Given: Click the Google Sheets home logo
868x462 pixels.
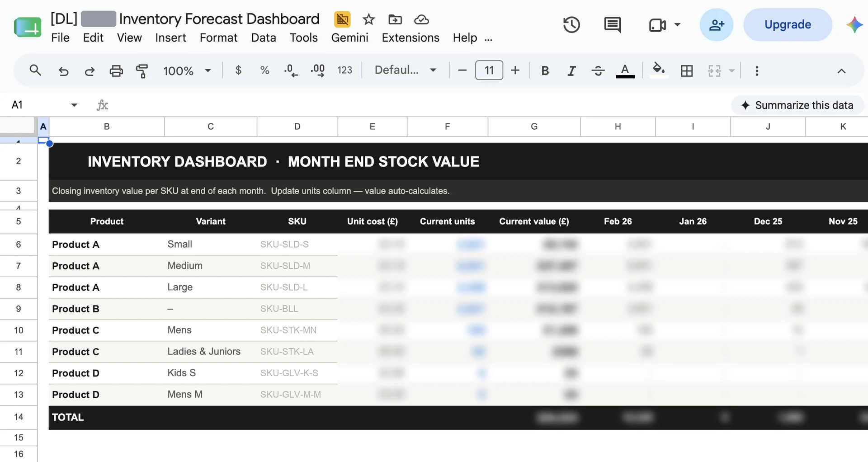Looking at the screenshot, I should 28,27.
